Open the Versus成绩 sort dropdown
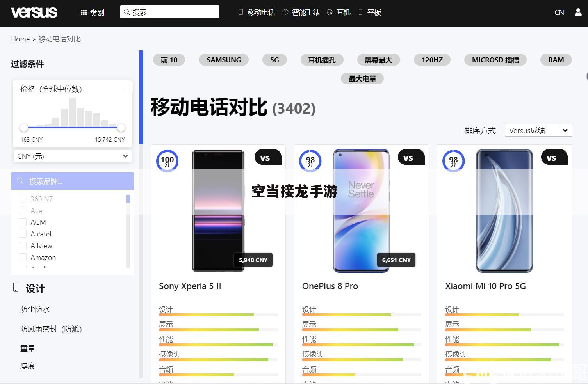 pos(538,130)
